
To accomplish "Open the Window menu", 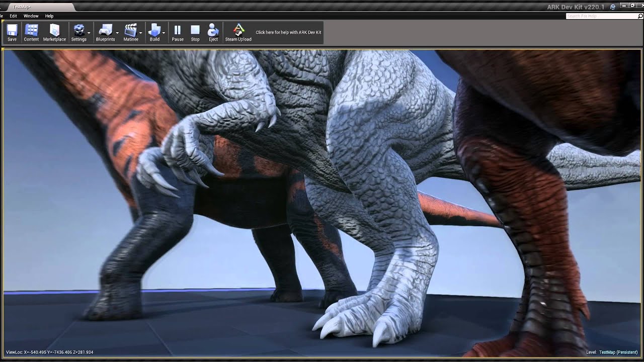I will 31,16.
